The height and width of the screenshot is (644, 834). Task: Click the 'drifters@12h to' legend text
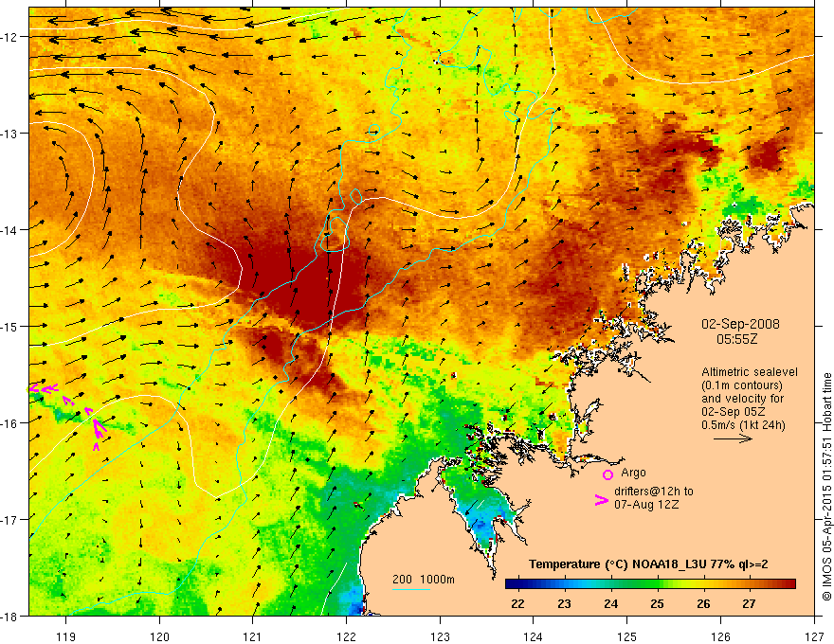pos(654,492)
